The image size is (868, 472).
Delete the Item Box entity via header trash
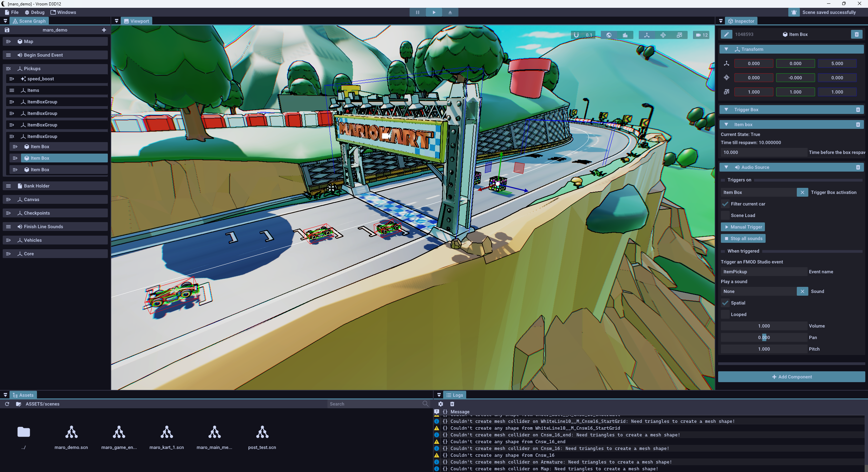[x=857, y=34]
